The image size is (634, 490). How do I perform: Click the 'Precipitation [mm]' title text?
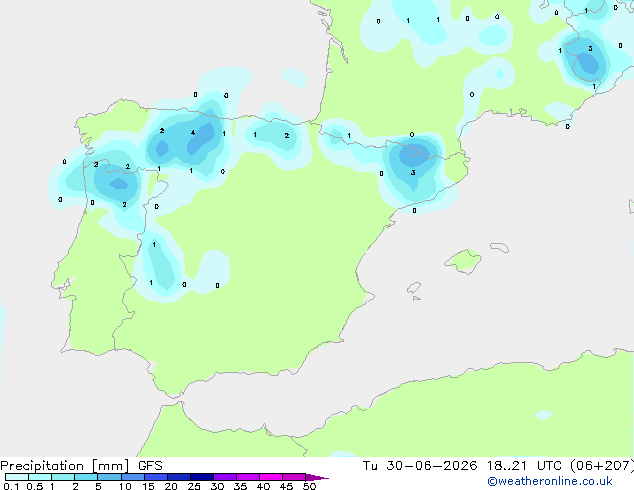65,466
